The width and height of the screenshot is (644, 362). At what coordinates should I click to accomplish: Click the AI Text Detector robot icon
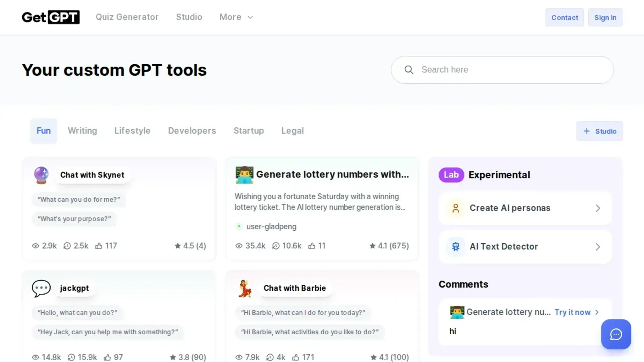click(456, 247)
